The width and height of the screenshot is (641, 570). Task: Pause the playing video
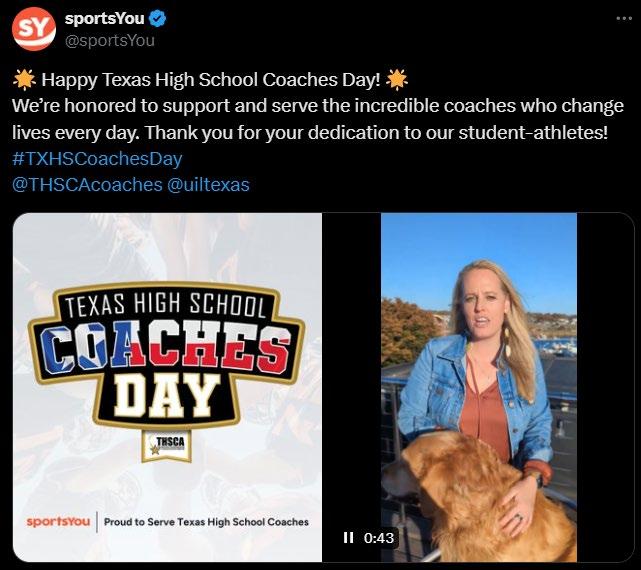pos(348,538)
